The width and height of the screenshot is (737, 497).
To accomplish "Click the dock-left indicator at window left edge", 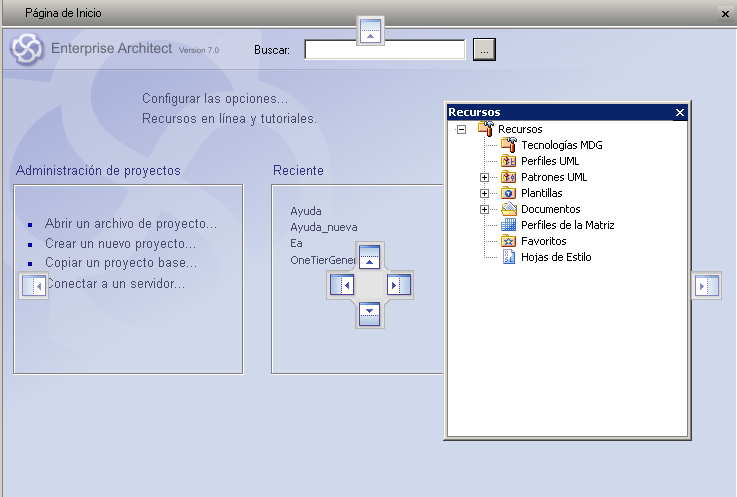I will tap(34, 285).
